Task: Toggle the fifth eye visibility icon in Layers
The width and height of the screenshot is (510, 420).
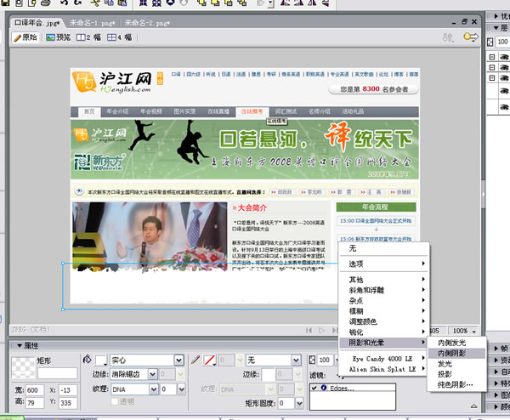Action: point(504,107)
